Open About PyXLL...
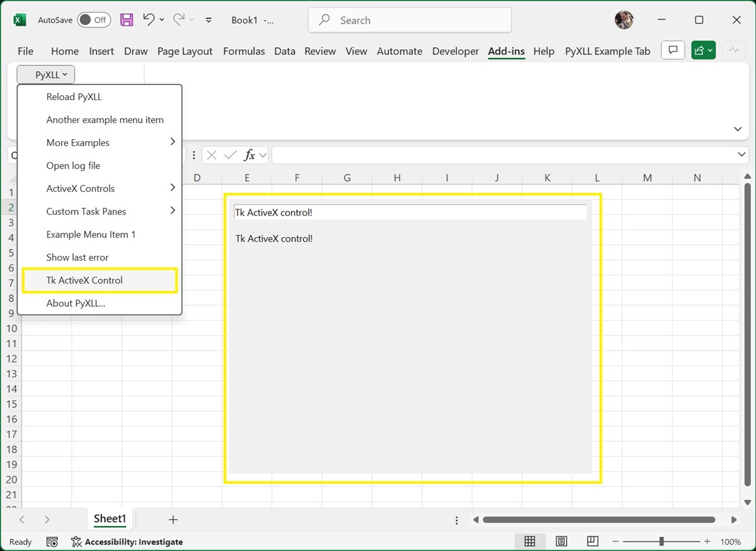Viewport: 756px width, 551px height. click(99, 303)
